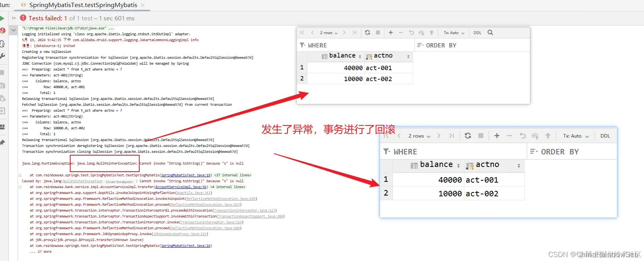Reload data in the upper data panel
644x261 pixels.
(x=367, y=33)
